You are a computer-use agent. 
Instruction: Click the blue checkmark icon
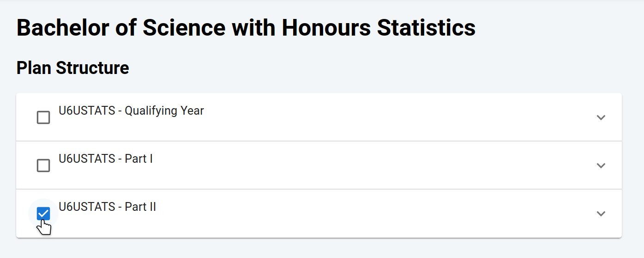click(x=43, y=213)
